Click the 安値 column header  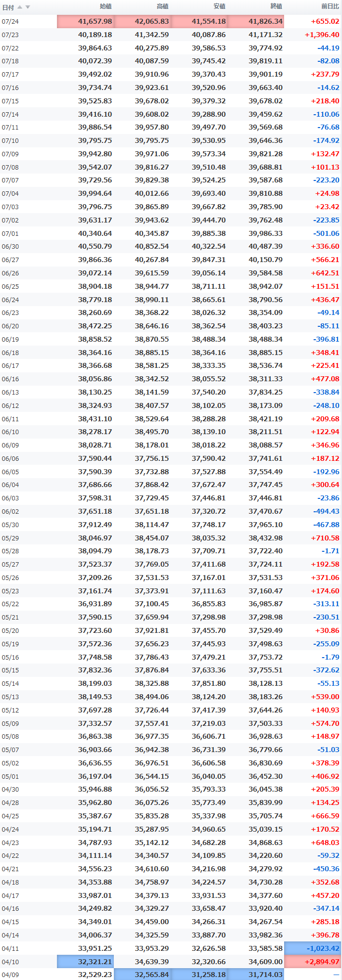pos(219,6)
